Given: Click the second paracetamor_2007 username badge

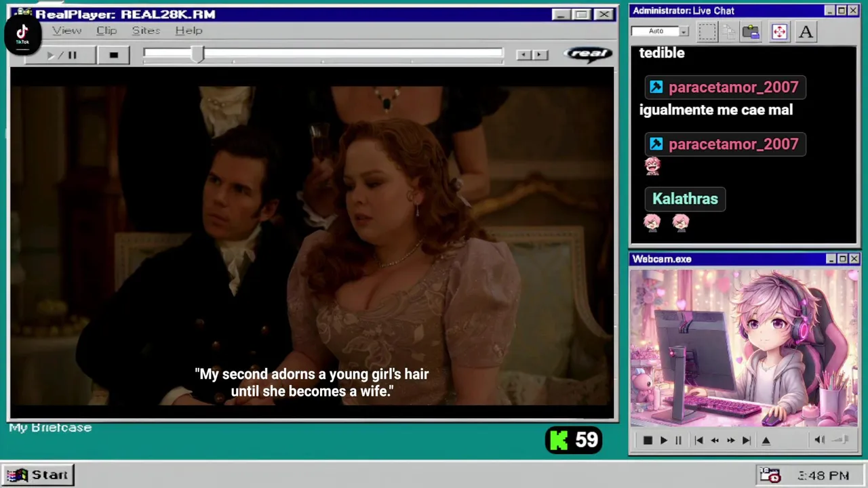Looking at the screenshot, I should click(x=725, y=144).
